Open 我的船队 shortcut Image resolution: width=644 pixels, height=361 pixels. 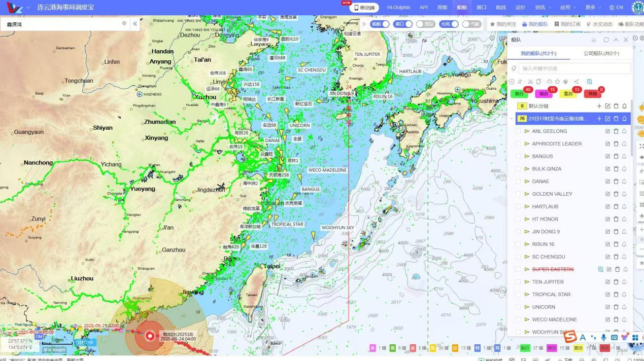click(535, 24)
